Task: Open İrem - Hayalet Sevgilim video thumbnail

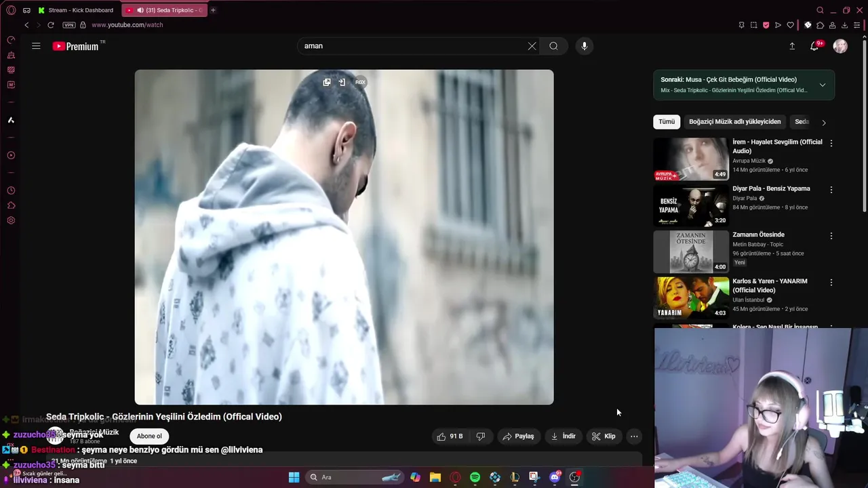Action: (691, 159)
